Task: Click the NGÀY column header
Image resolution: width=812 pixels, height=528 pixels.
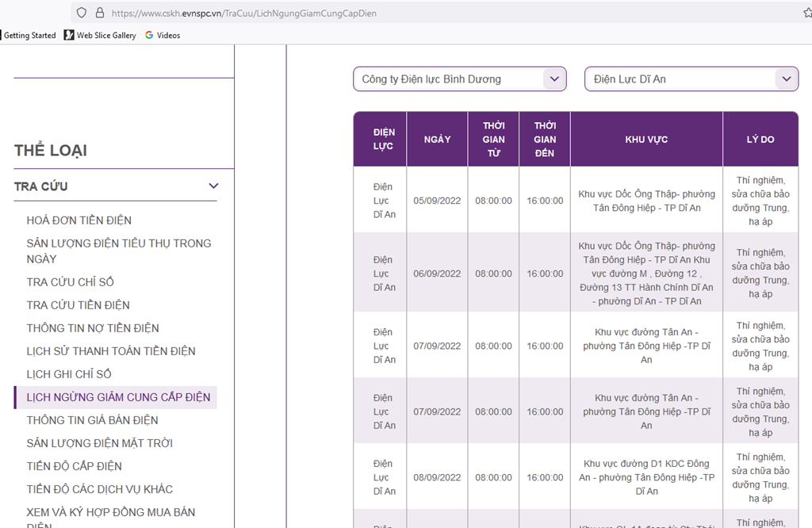Action: click(x=437, y=140)
